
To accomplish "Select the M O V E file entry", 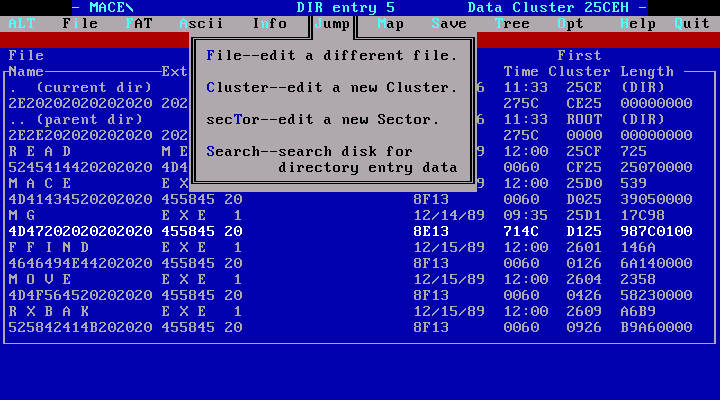I will (40, 280).
